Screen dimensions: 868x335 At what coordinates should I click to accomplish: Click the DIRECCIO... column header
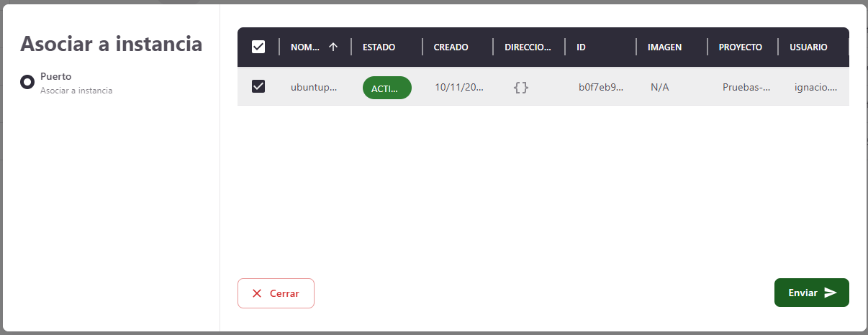[x=528, y=47]
